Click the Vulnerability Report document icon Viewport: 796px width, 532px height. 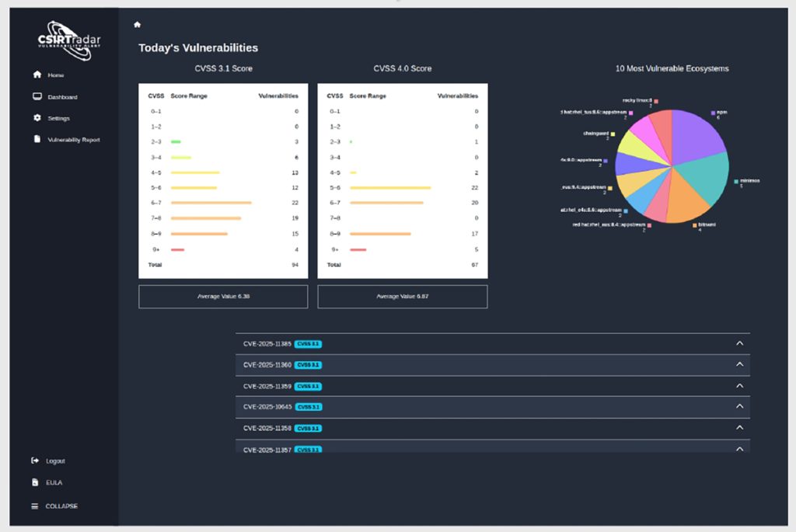click(x=37, y=140)
